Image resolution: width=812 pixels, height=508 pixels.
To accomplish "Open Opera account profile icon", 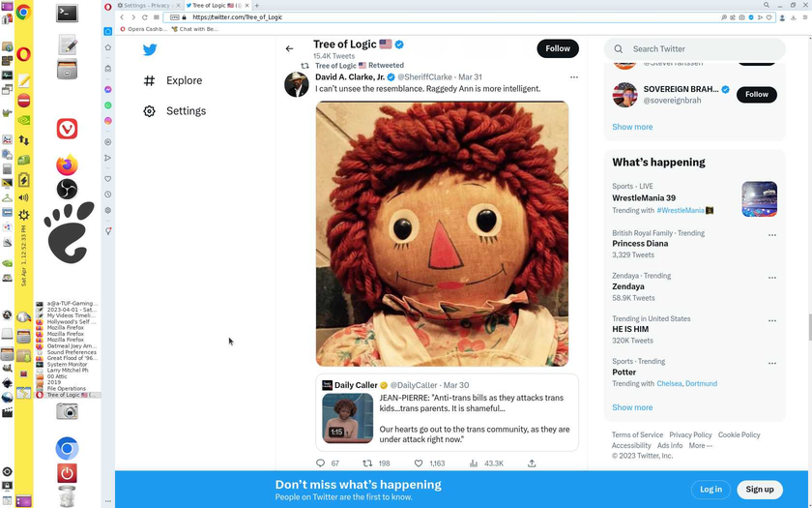I will click(x=782, y=17).
